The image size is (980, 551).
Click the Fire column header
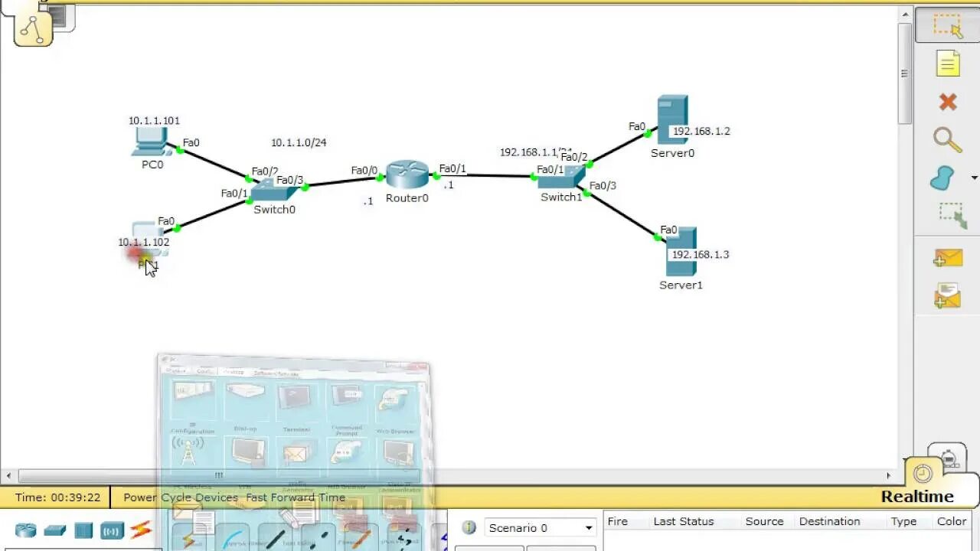tap(617, 521)
